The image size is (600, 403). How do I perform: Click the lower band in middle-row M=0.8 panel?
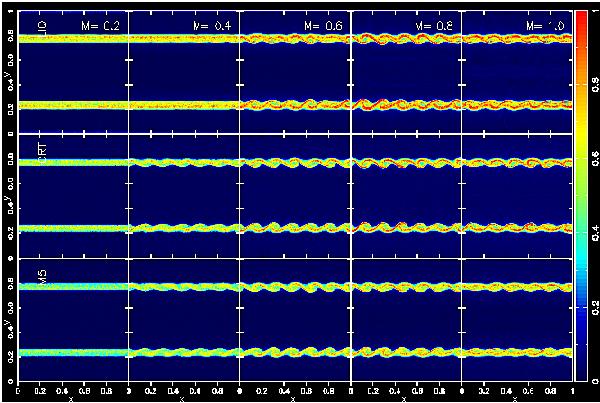(x=405, y=228)
